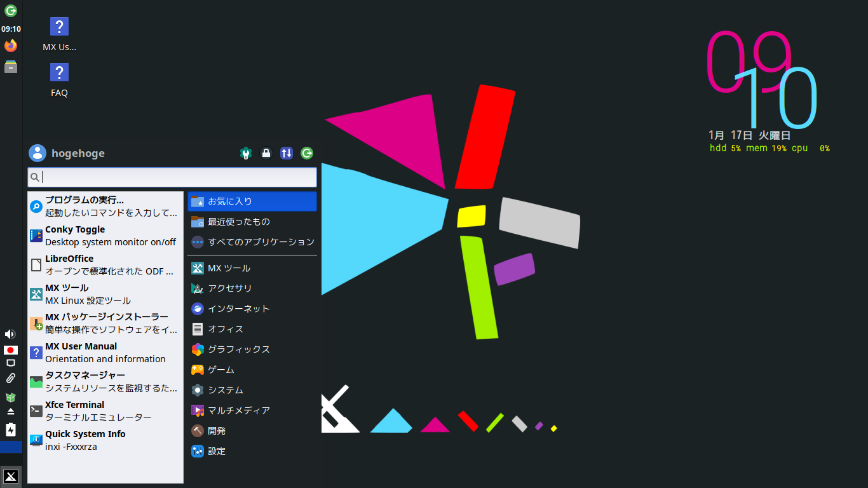This screenshot has height=488, width=868.
Task: Lock the screen with the padlock icon
Action: (x=266, y=153)
